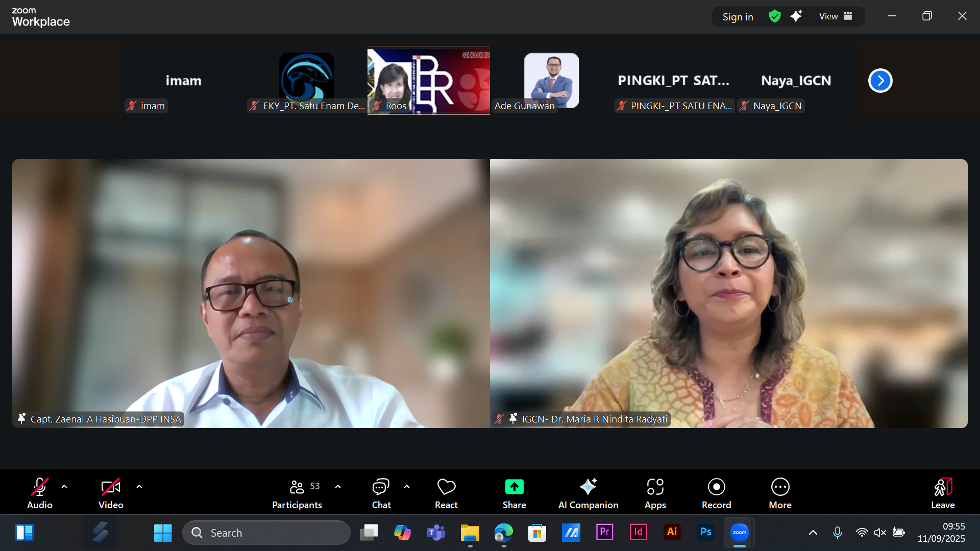This screenshot has height=551, width=980.
Task: Open the View layout menu
Action: tap(835, 16)
